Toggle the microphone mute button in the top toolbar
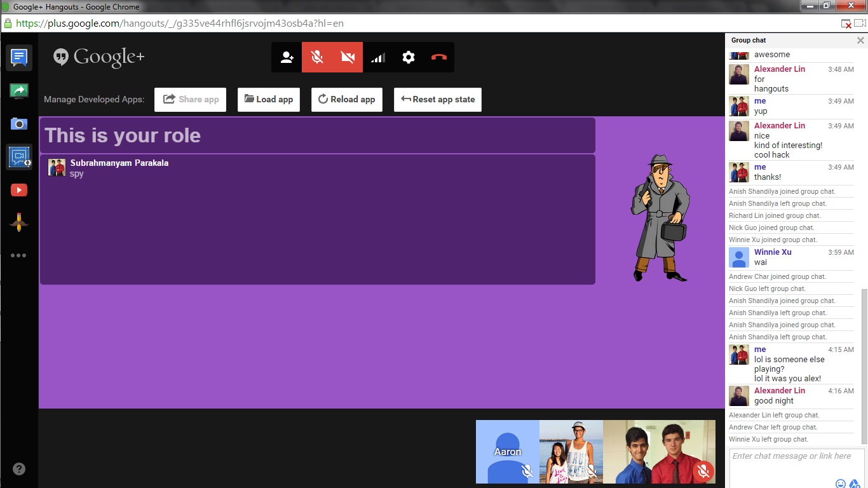868x488 pixels. click(x=317, y=57)
